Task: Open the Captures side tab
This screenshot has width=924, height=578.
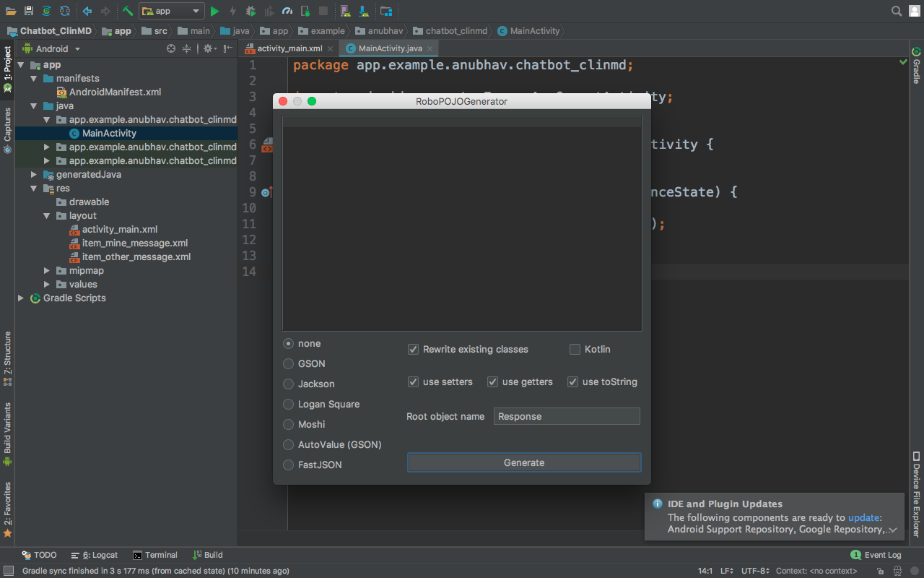Action: pos(7,130)
